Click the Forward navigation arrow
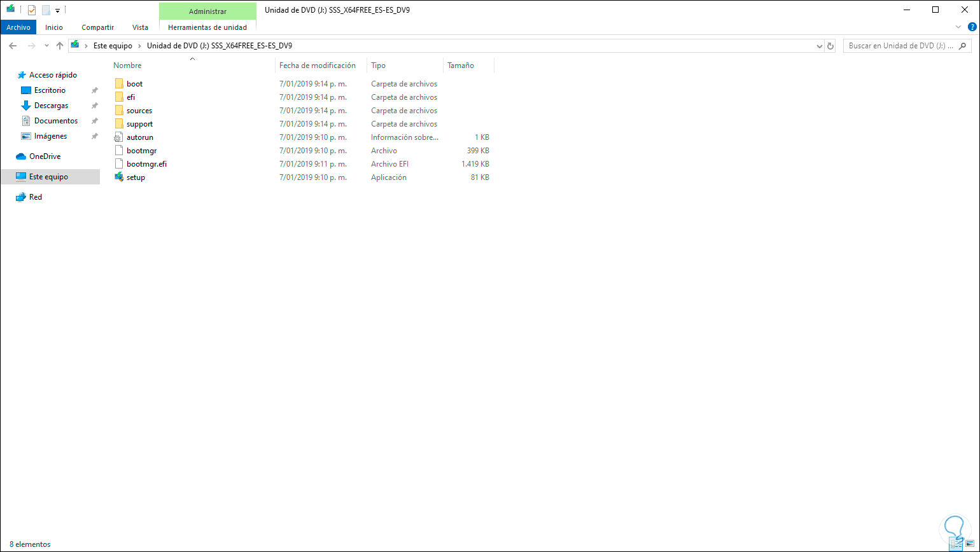The height and width of the screenshot is (552, 980). pos(31,46)
